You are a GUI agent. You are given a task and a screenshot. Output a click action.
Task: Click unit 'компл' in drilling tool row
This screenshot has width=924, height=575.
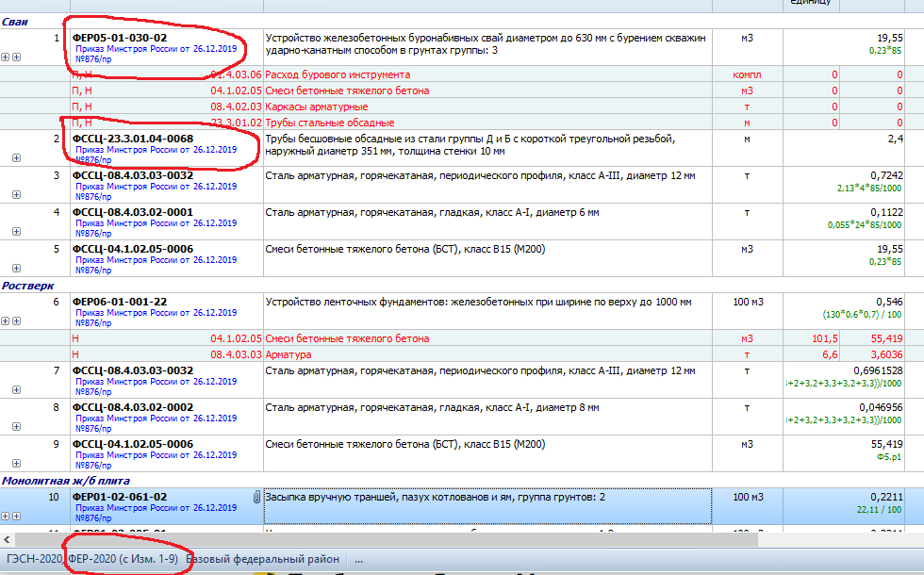click(x=747, y=74)
